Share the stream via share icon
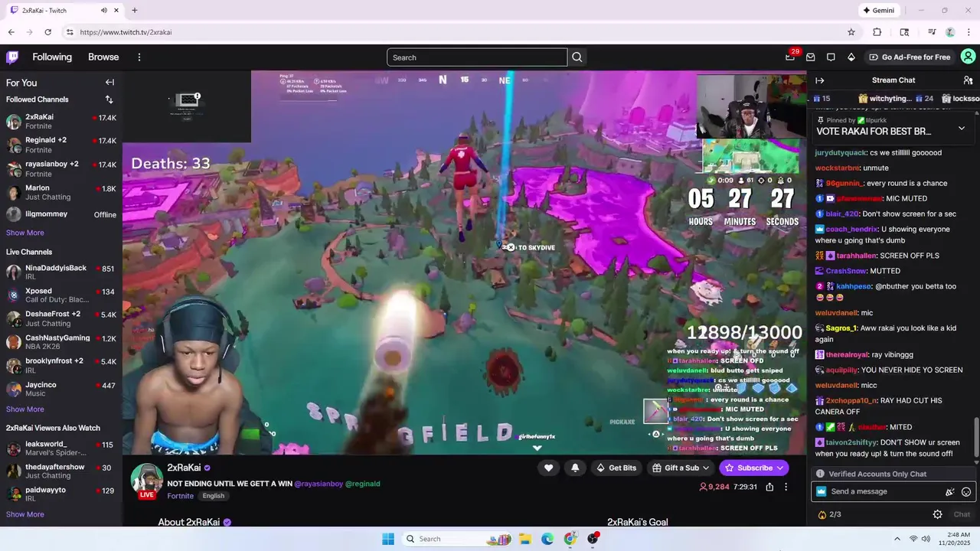Image resolution: width=980 pixels, height=551 pixels. click(769, 487)
